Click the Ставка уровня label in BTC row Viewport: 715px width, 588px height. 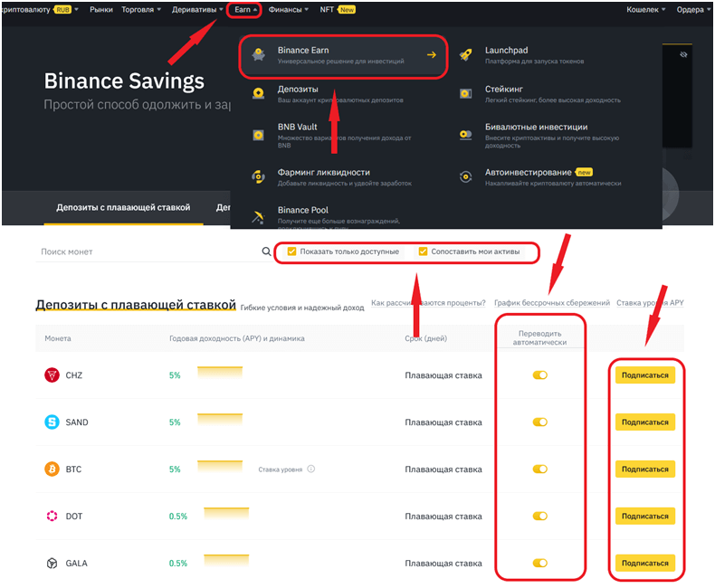coord(281,469)
